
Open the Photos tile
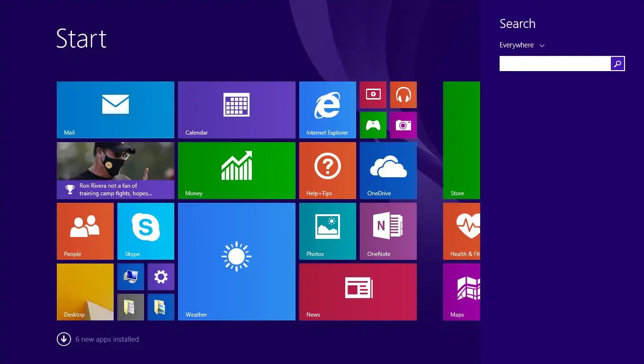(328, 231)
